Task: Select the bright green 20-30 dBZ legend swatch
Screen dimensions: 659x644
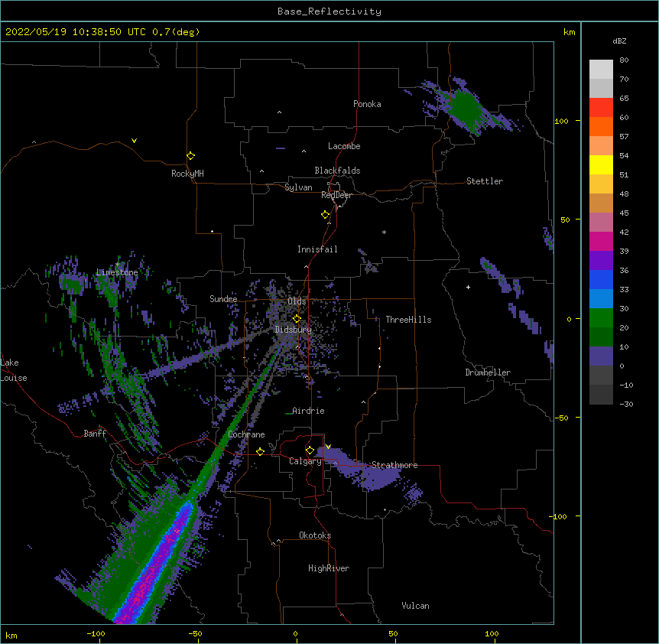Action: pos(601,318)
